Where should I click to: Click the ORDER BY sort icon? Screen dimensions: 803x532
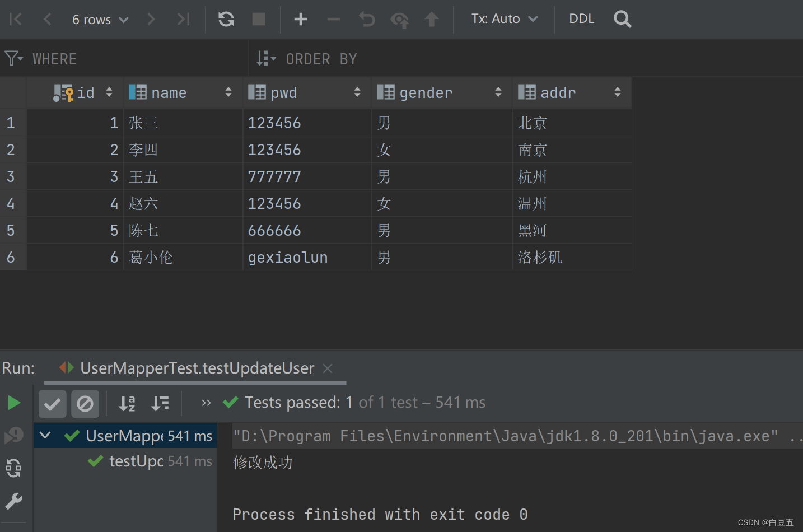click(266, 58)
